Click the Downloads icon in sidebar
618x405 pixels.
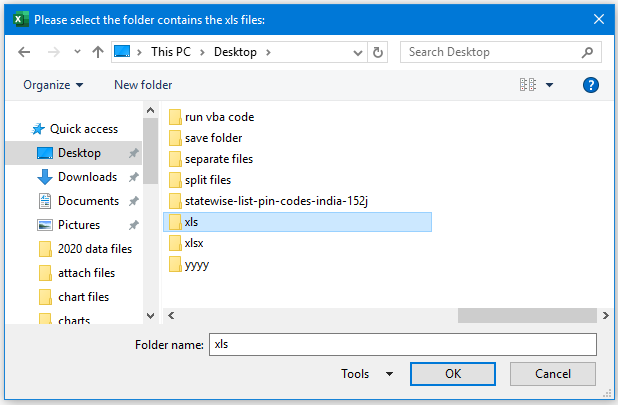[x=45, y=177]
